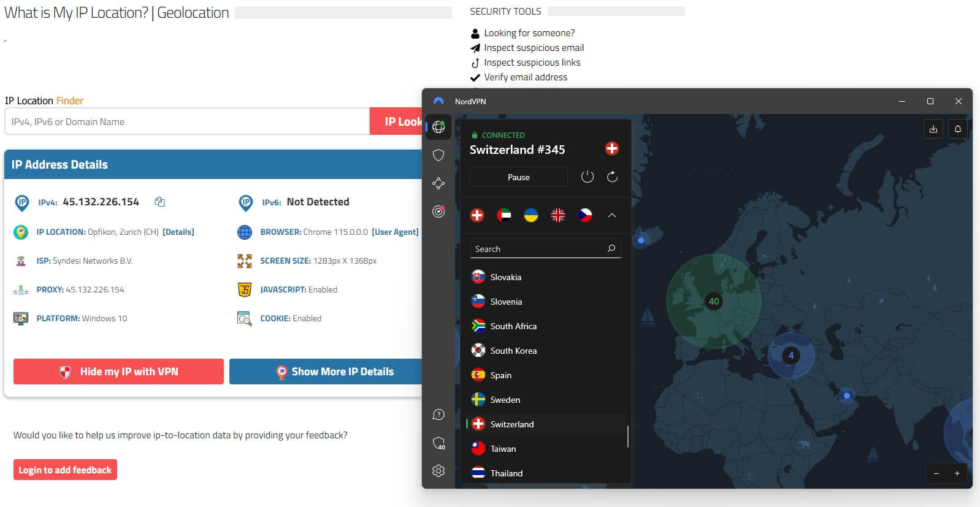Open NordVPN settings gear icon
The image size is (980, 507).
click(x=438, y=471)
